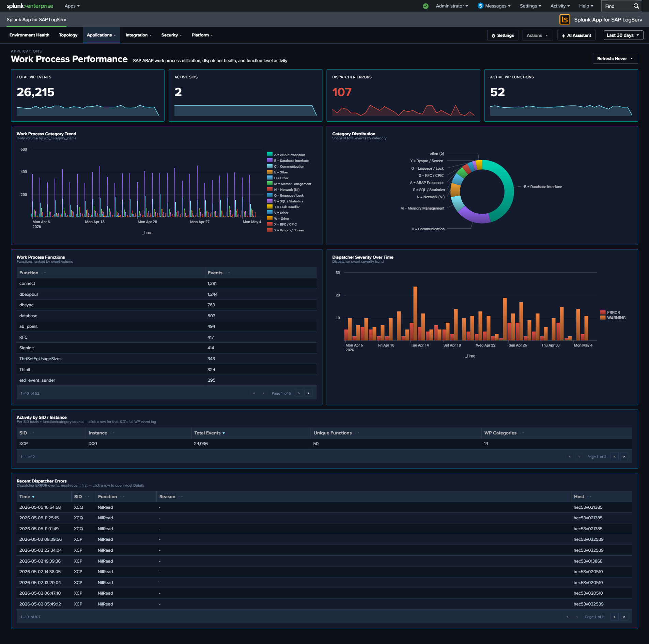Toggle C = Communication legend entry

286,166
